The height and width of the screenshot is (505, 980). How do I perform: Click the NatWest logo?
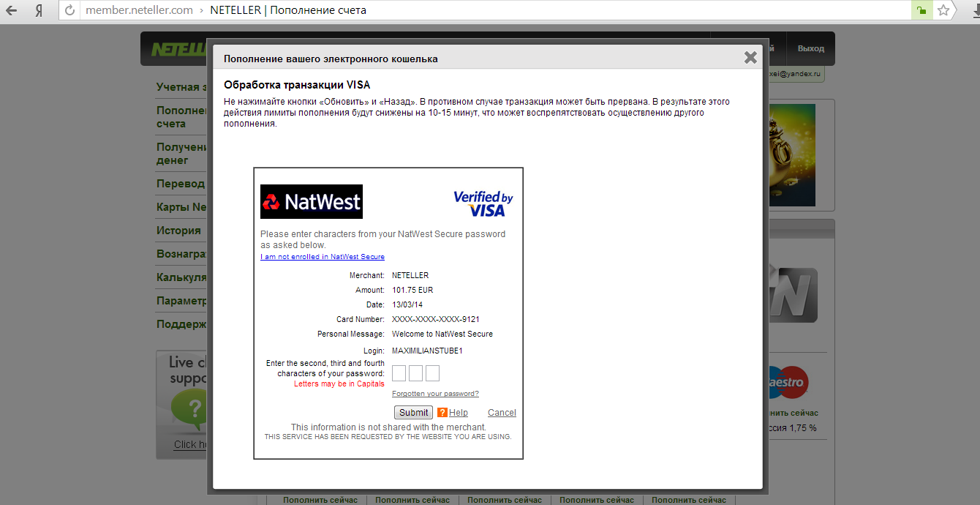click(312, 201)
